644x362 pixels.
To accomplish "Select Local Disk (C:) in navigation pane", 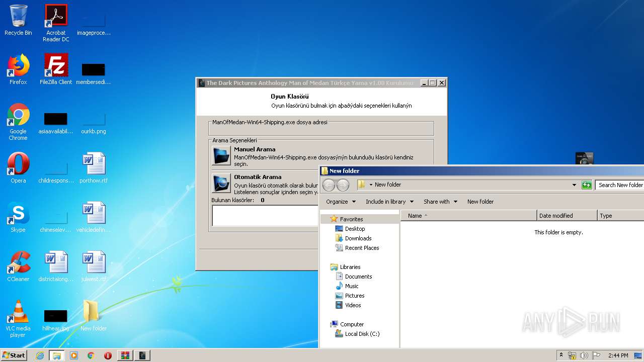I will [x=362, y=334].
